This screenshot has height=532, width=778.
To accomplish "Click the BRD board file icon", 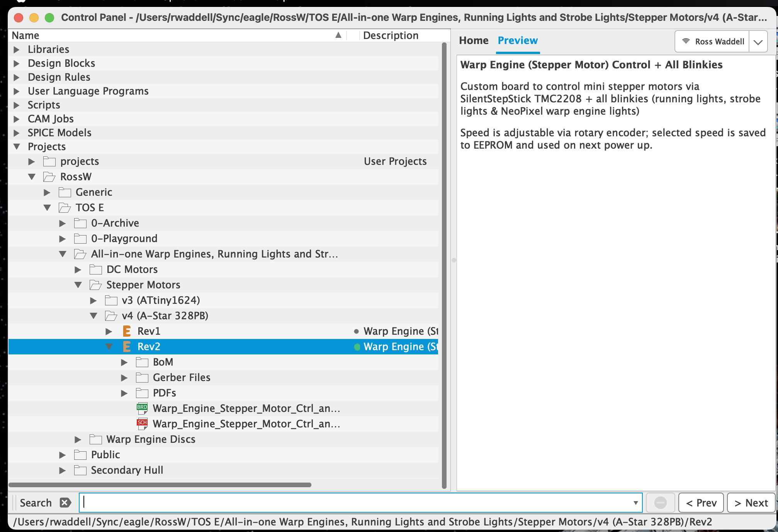I will (142, 408).
